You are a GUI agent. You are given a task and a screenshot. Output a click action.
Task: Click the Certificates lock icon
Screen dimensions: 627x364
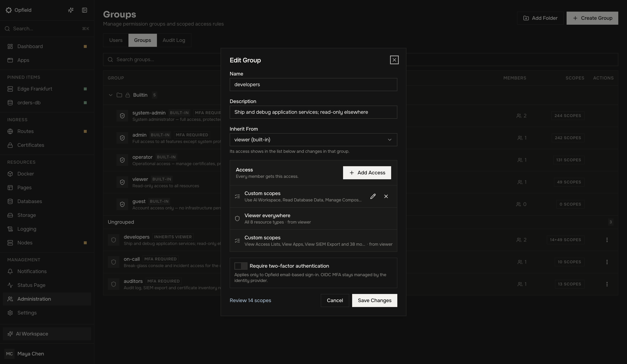(x=10, y=145)
